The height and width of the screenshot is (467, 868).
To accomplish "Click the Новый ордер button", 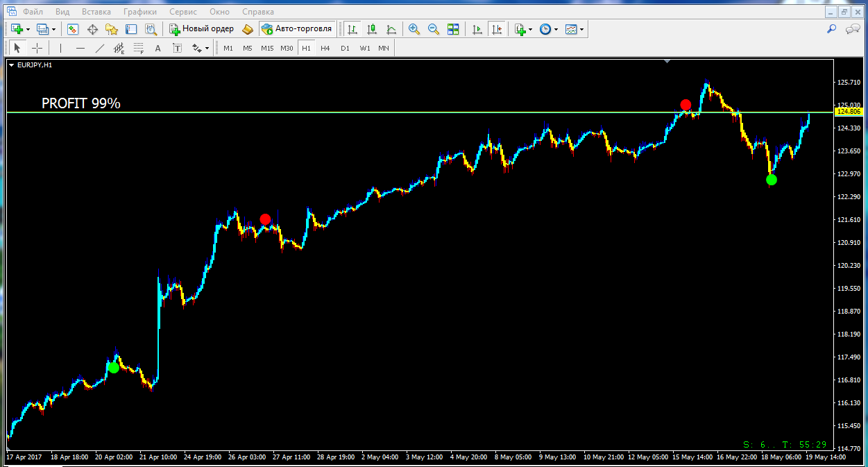I will point(201,29).
